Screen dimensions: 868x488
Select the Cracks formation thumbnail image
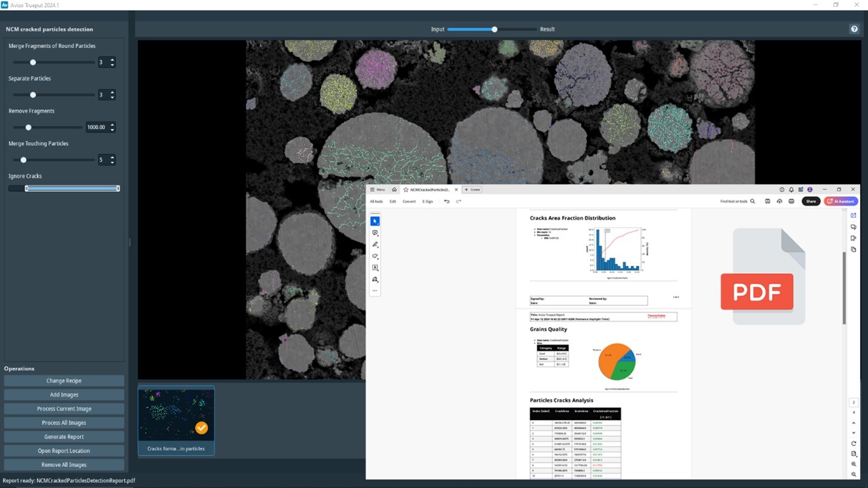[x=176, y=413]
